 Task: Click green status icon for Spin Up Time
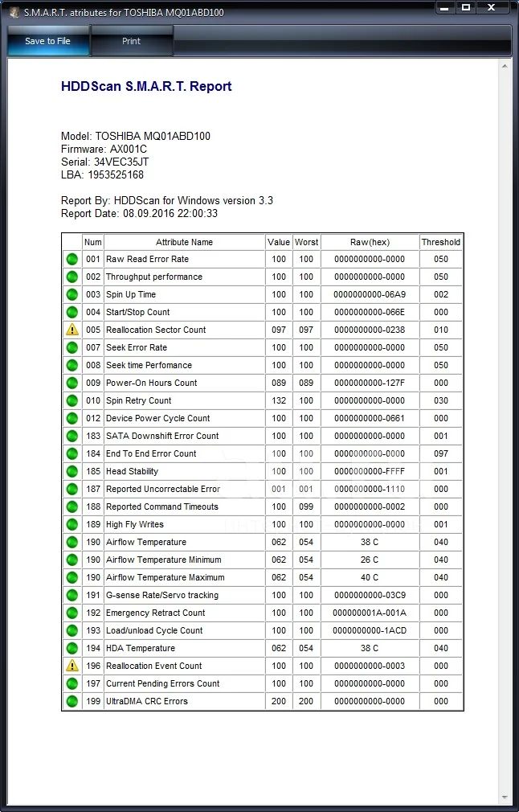point(72,294)
